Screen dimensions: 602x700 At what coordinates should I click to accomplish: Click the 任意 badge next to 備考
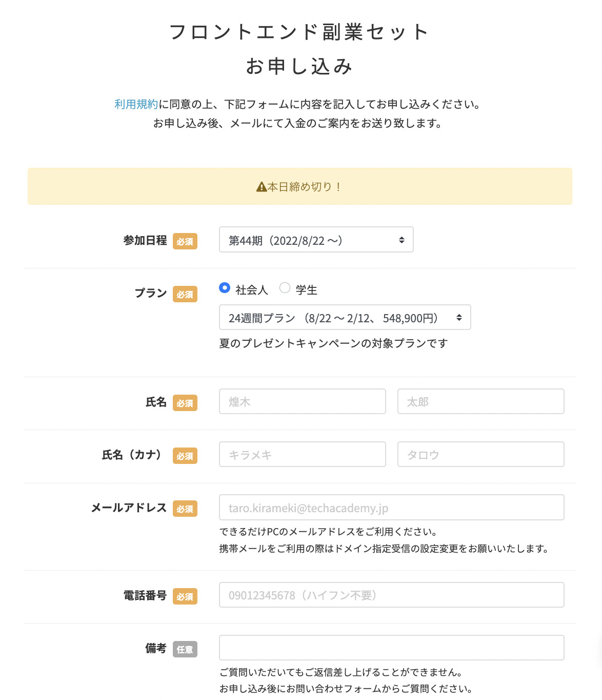pyautogui.click(x=185, y=649)
